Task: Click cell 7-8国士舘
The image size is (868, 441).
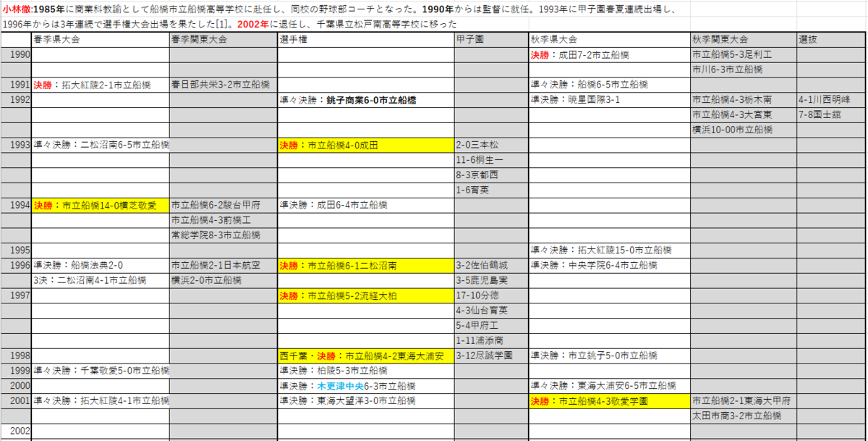Action: (x=832, y=115)
